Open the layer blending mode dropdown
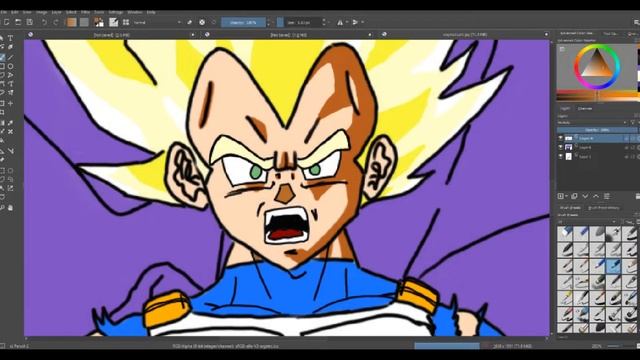 [592, 122]
